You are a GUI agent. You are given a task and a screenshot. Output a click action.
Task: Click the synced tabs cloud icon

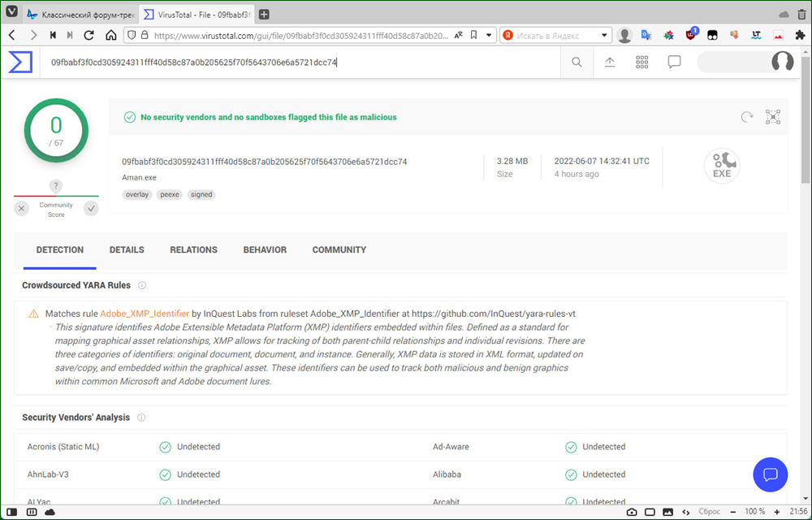pos(784,15)
